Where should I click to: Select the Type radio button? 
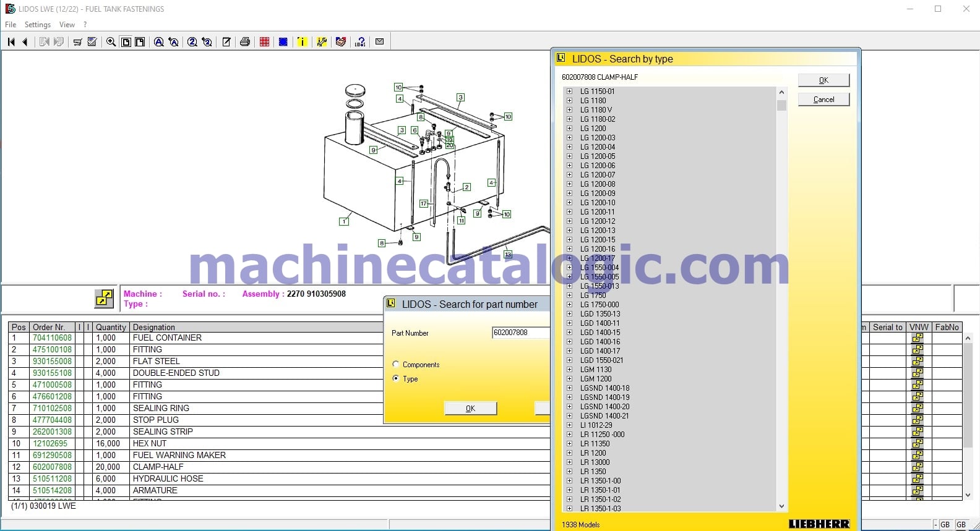396,378
